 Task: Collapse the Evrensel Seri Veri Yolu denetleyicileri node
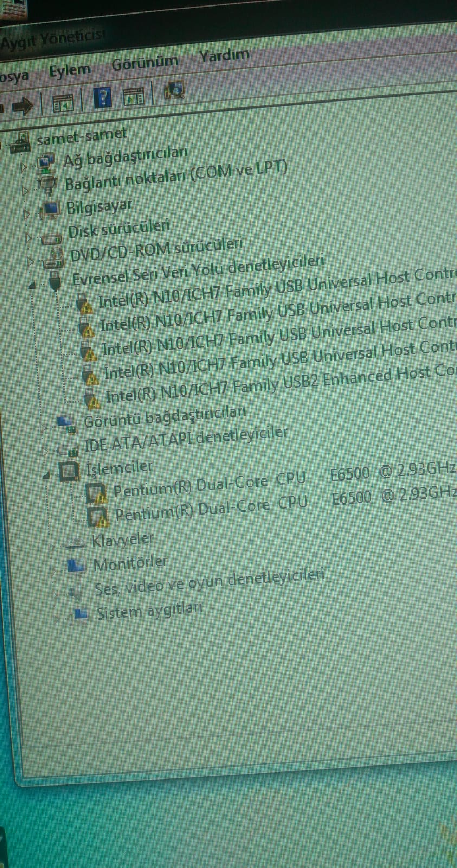[x=32, y=285]
